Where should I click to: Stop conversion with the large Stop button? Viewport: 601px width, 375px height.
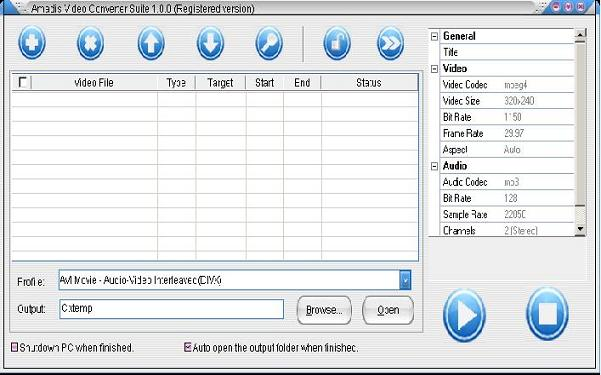pyautogui.click(x=547, y=314)
